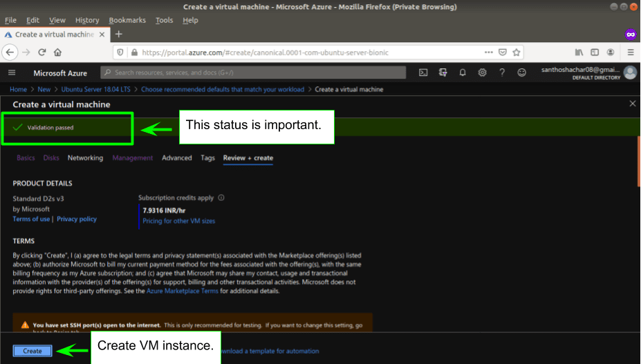Open the Terms of use link

pos(31,219)
